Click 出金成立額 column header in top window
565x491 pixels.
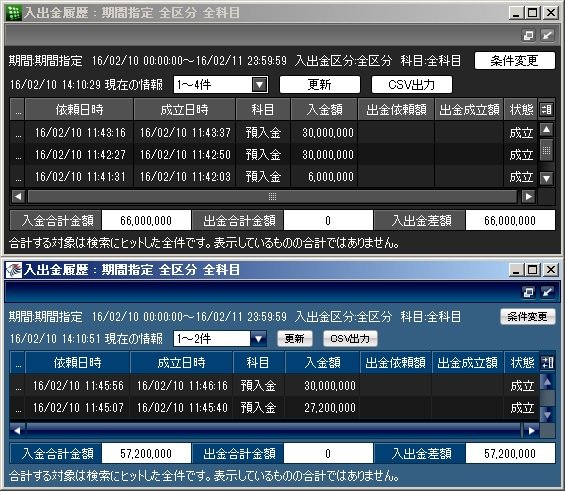tap(469, 110)
